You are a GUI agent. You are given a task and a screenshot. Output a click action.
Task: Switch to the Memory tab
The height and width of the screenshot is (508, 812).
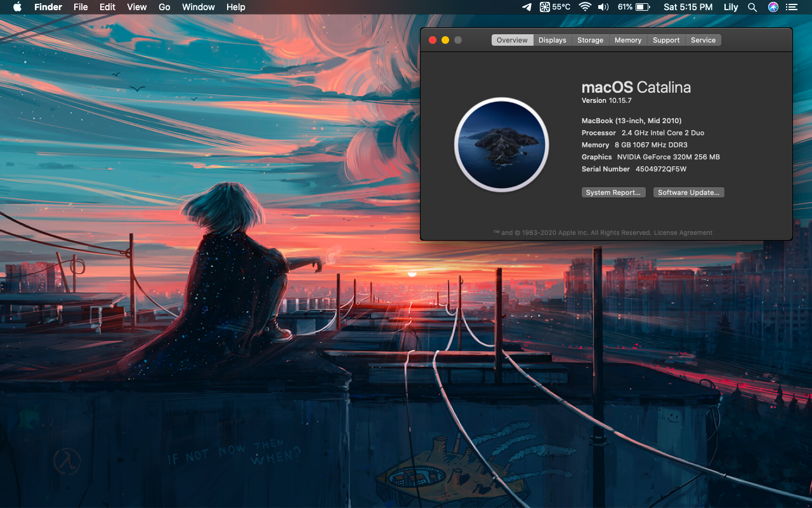(x=628, y=40)
